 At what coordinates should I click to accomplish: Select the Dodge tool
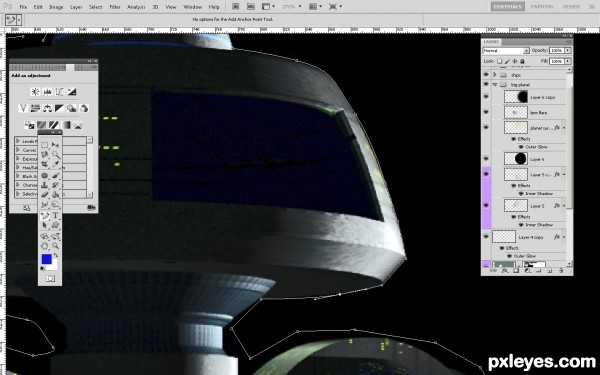[x=55, y=204]
